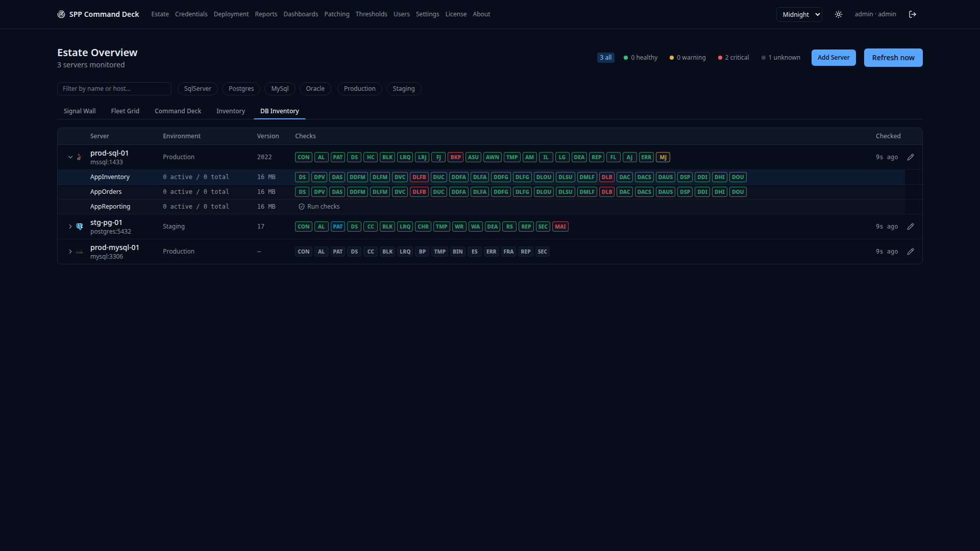Open the Credentials menu
This screenshot has width=980, height=551.
pos(191,14)
